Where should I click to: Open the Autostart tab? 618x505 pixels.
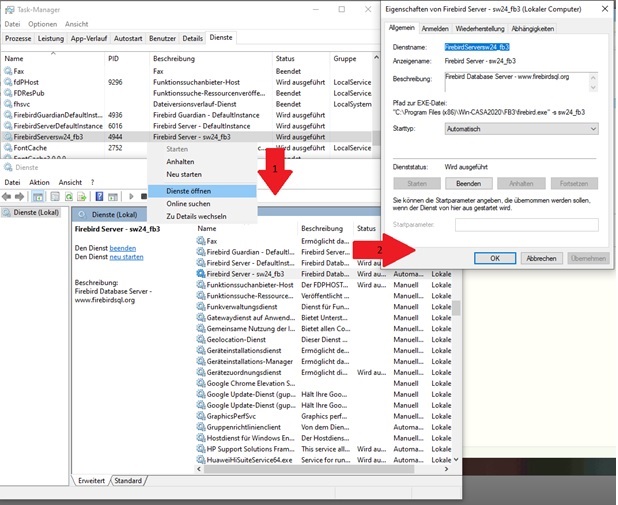pyautogui.click(x=128, y=38)
